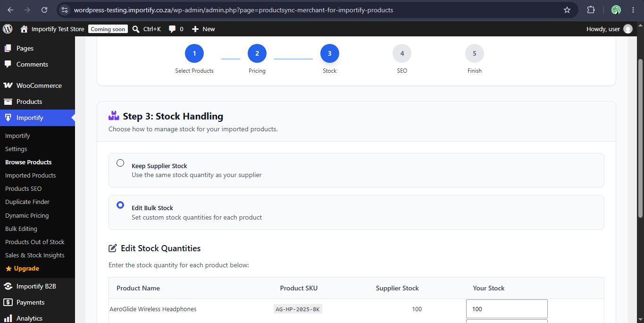Image resolution: width=644 pixels, height=323 pixels.
Task: Open Bulk Editing submenu item
Action: pyautogui.click(x=21, y=229)
